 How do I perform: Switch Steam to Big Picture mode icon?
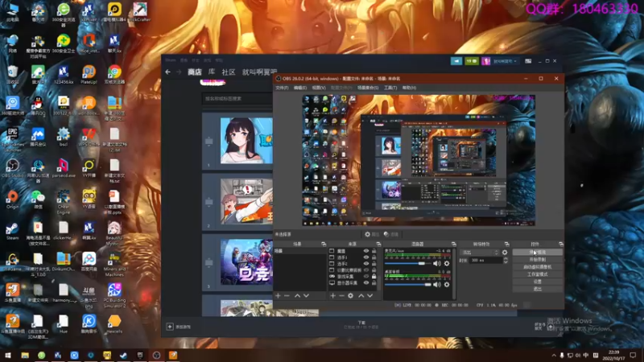point(528,61)
